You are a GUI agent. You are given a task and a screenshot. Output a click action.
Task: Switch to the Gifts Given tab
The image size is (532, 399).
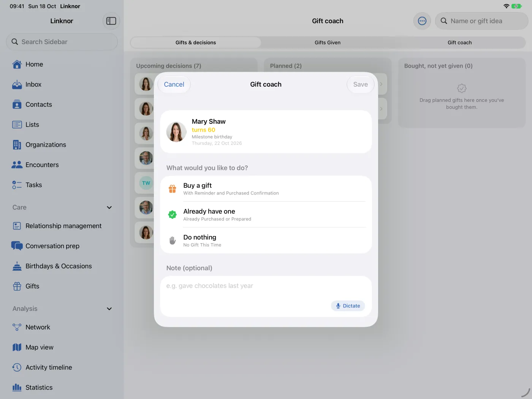pos(328,43)
